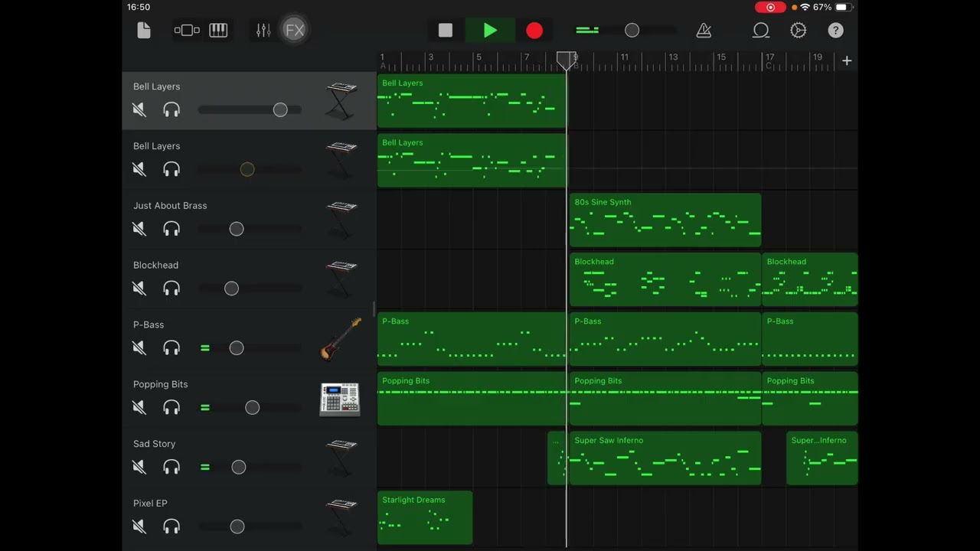The height and width of the screenshot is (551, 980).
Task: Open the track view switcher icon
Action: 187,31
